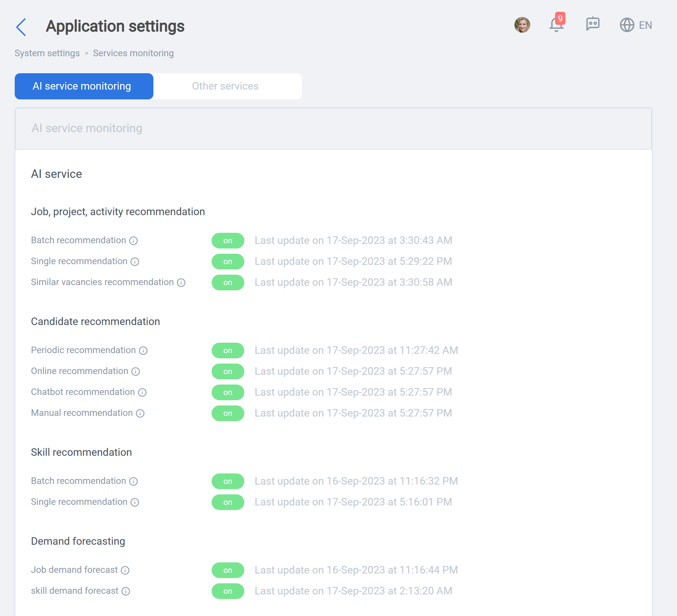Toggle Online recommendation switch
The width and height of the screenshot is (677, 616).
pos(228,371)
